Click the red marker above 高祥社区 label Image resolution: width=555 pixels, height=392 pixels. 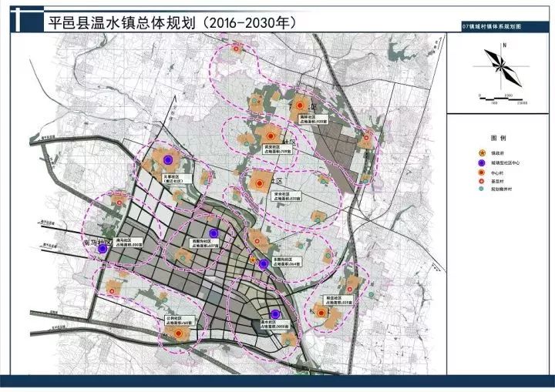(x=301, y=106)
